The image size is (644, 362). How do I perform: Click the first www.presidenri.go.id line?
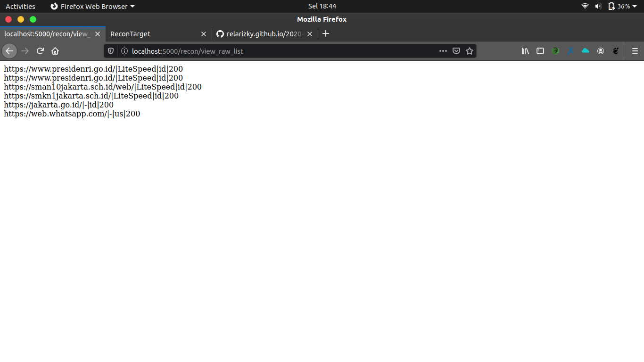93,69
